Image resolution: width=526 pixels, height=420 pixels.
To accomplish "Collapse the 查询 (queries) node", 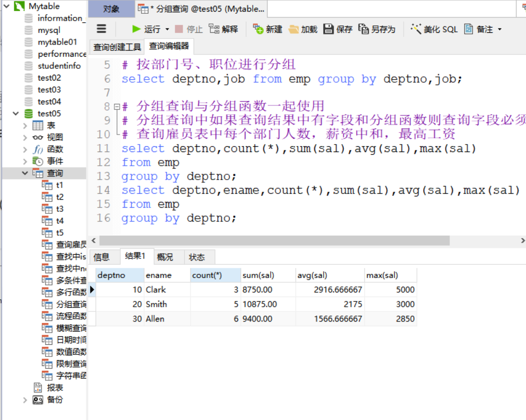I will click(x=25, y=173).
